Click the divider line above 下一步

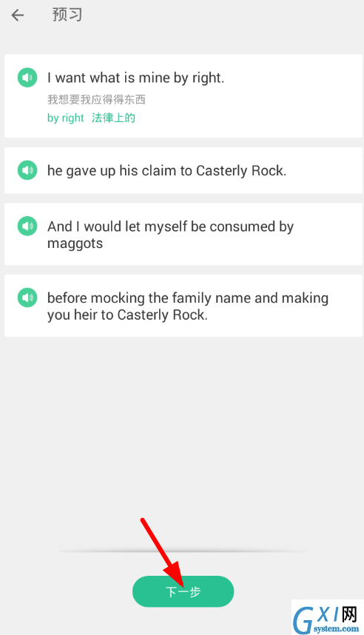click(183, 551)
